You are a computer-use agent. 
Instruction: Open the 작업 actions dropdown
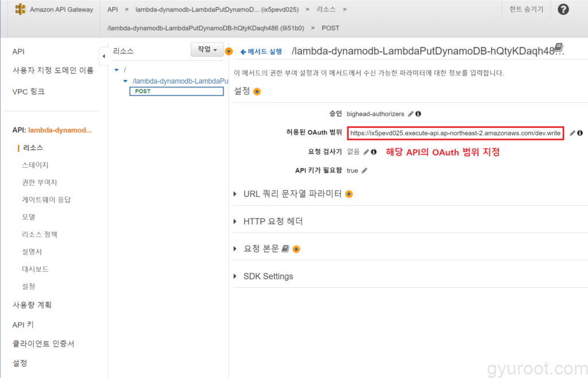pos(207,50)
